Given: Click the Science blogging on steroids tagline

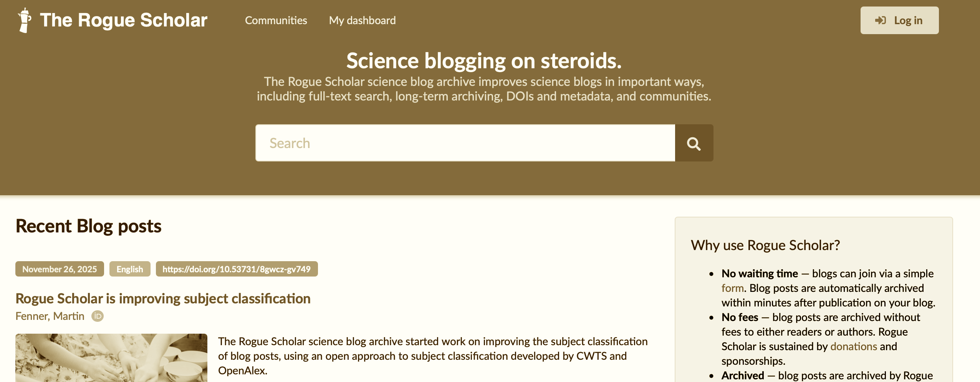Looking at the screenshot, I should click(x=484, y=60).
